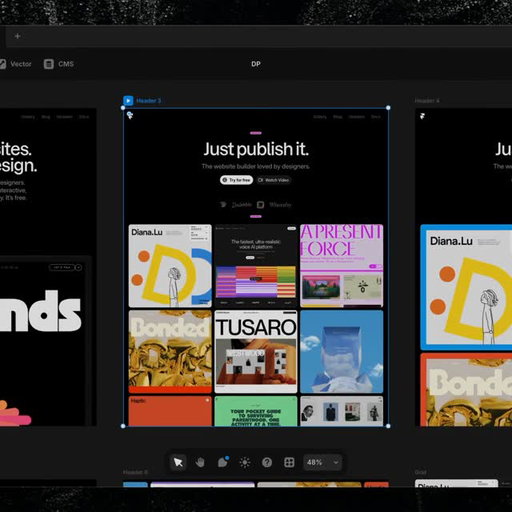
Task: Click the DP project title
Action: [x=256, y=64]
